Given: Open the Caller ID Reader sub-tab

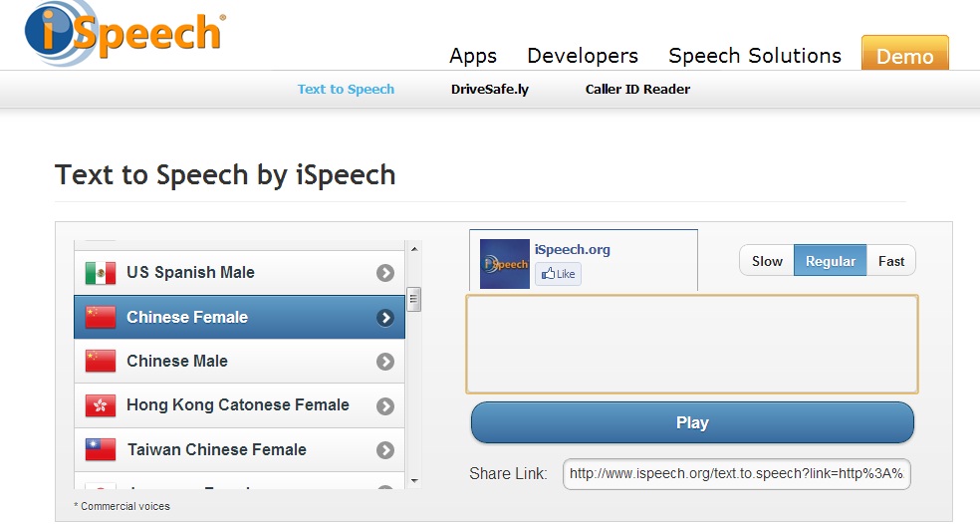Looking at the screenshot, I should (x=637, y=89).
